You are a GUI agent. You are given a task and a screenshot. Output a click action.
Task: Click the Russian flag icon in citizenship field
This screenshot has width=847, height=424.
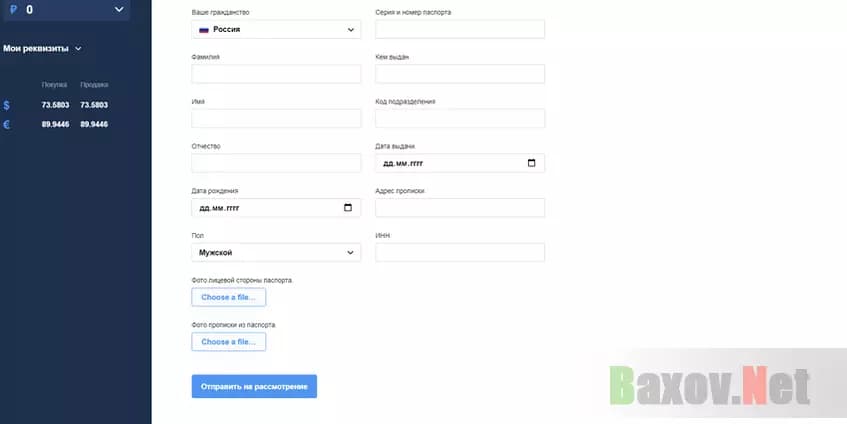(204, 30)
